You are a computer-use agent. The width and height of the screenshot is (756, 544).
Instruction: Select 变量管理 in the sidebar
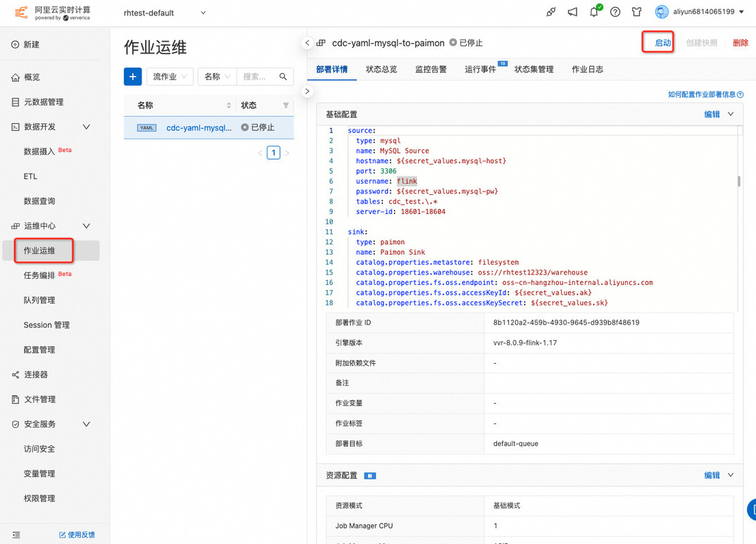[x=39, y=474]
